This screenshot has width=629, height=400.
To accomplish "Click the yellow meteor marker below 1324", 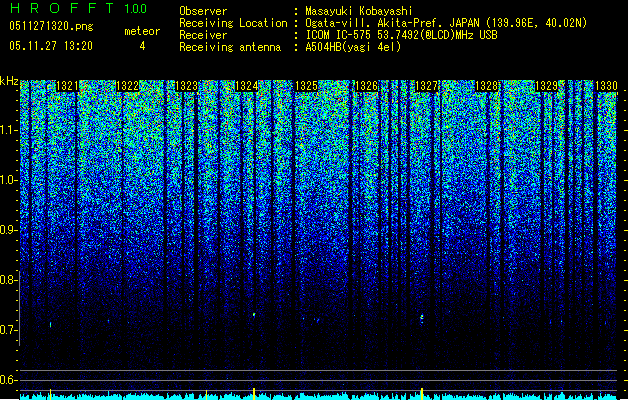I will point(254,394).
